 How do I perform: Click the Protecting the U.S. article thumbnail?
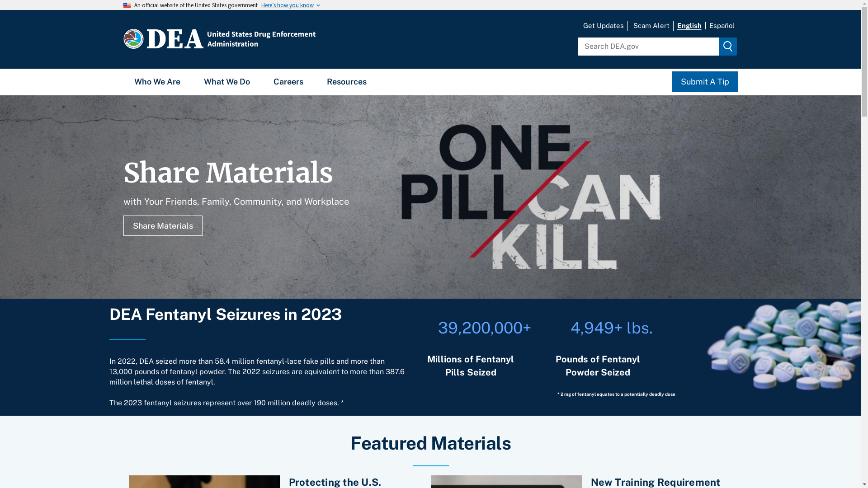[x=204, y=482]
